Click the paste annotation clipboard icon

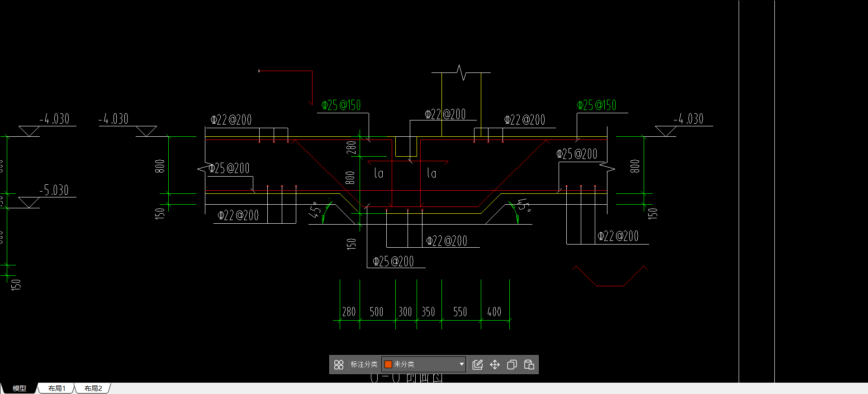click(529, 365)
